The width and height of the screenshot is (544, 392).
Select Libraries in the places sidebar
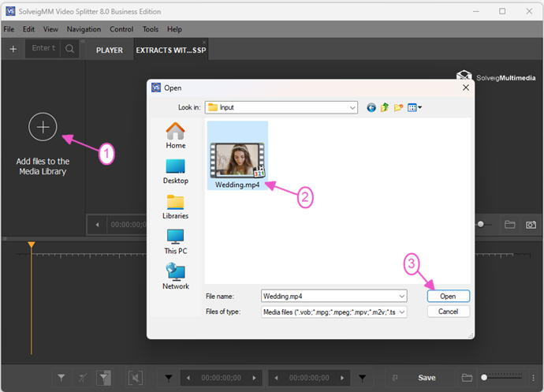[176, 207]
